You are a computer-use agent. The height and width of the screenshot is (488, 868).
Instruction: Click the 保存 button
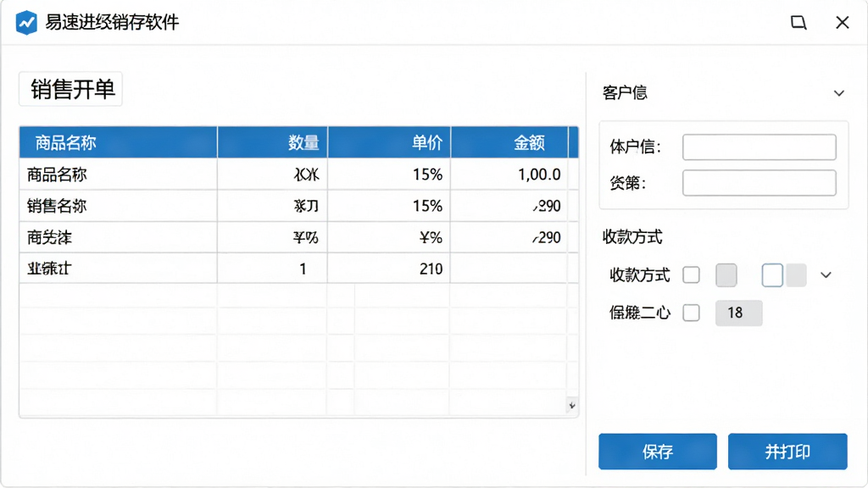pyautogui.click(x=658, y=452)
